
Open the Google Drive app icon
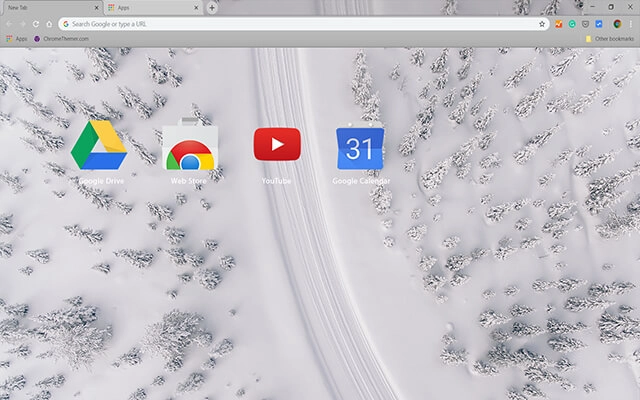pyautogui.click(x=99, y=145)
